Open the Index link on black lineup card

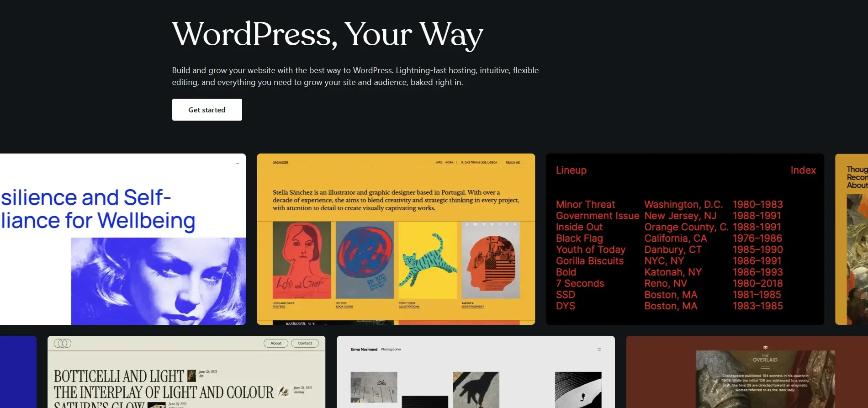click(803, 170)
